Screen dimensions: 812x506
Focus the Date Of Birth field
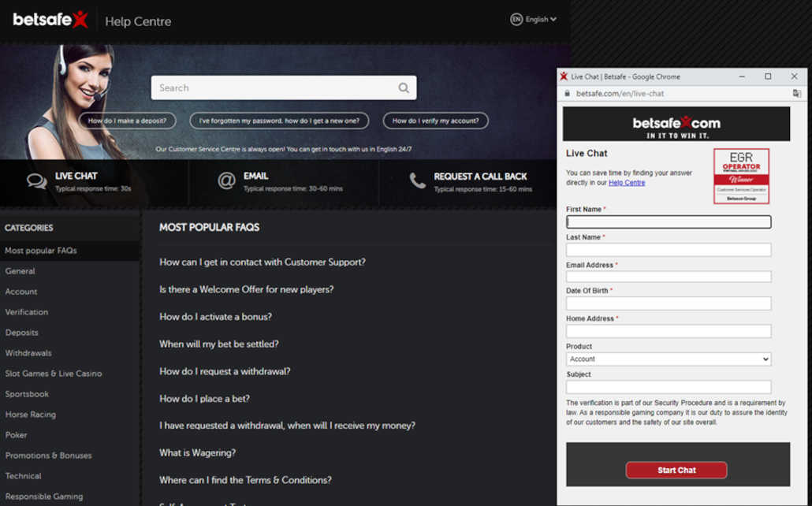tap(669, 303)
